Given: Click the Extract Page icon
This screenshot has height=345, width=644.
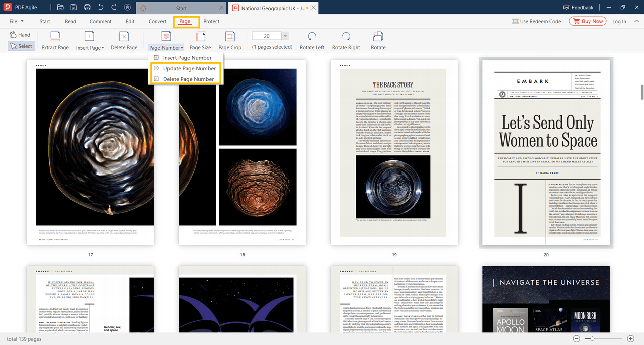Looking at the screenshot, I should coord(55,37).
